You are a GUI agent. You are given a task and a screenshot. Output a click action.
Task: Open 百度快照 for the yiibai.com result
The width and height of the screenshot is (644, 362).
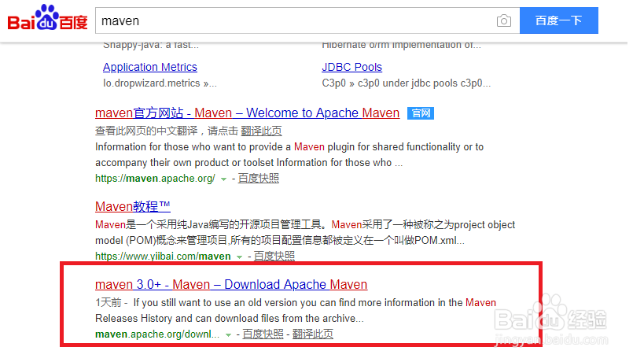pyautogui.click(x=274, y=257)
